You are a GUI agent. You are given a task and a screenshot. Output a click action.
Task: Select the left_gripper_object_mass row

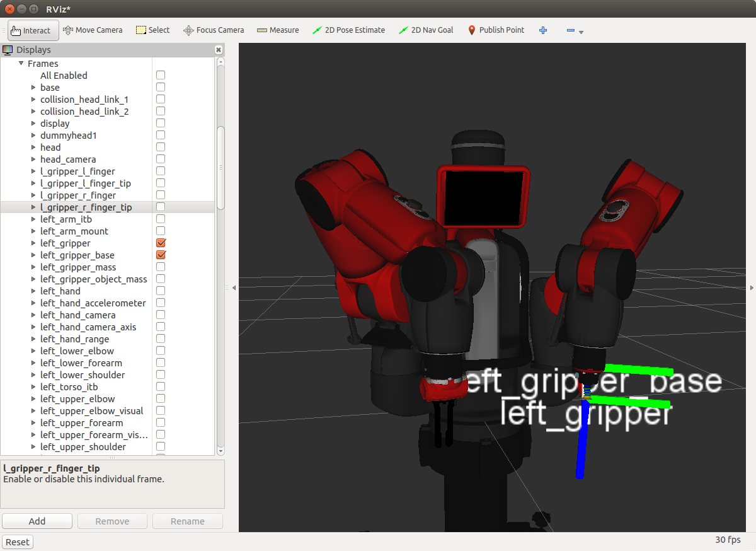[x=107, y=279]
